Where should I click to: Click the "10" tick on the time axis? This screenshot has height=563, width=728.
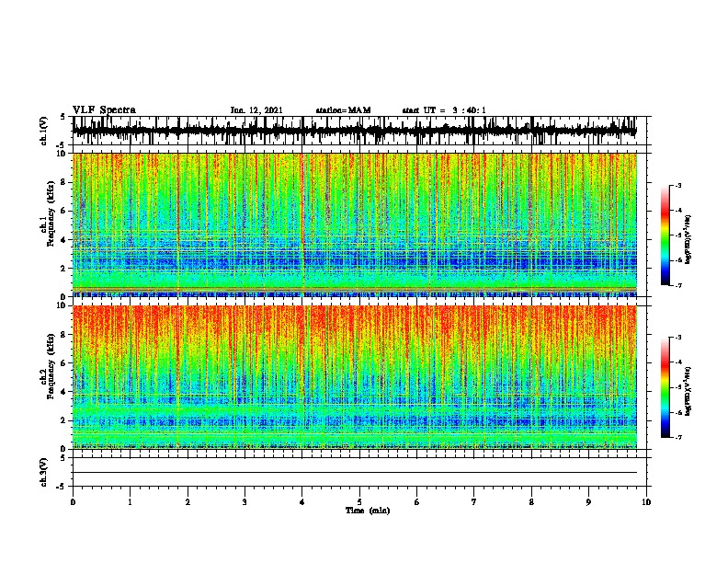pyautogui.click(x=646, y=502)
